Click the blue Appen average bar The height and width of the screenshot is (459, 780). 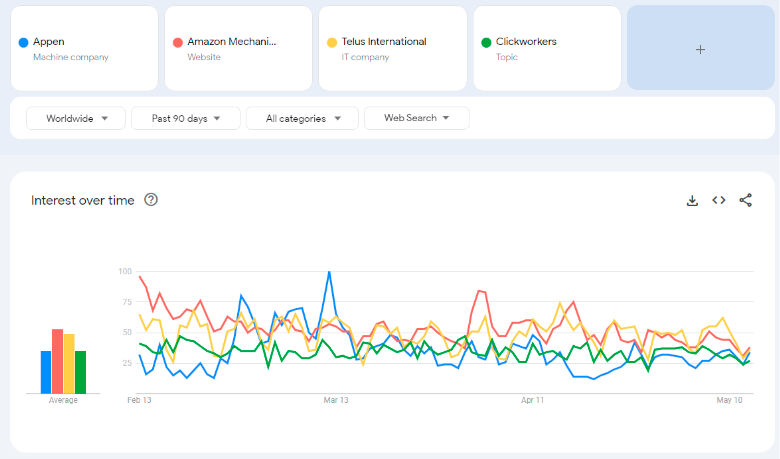(x=46, y=372)
